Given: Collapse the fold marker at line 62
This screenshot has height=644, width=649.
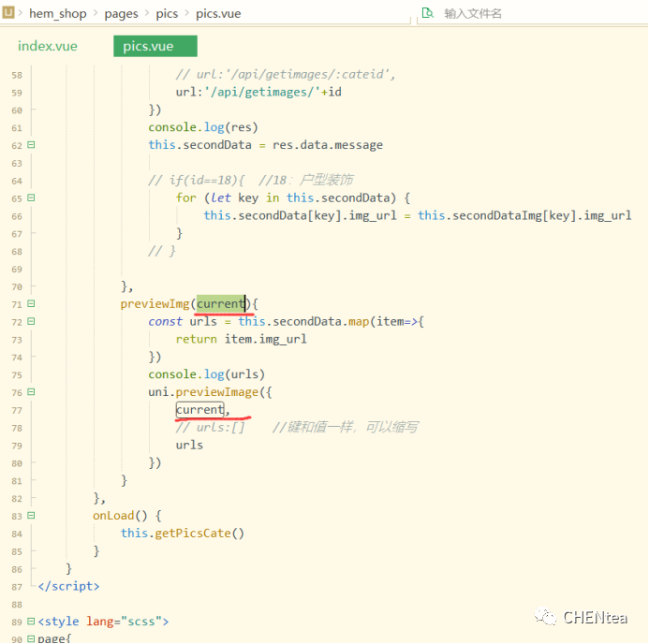Looking at the screenshot, I should pos(31,145).
